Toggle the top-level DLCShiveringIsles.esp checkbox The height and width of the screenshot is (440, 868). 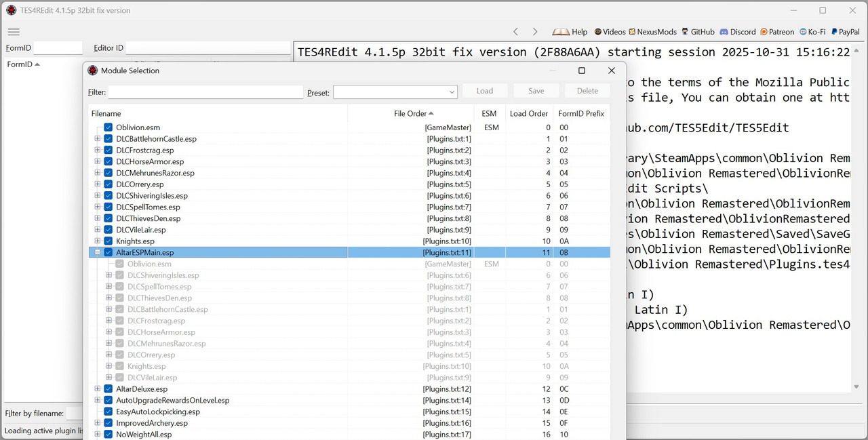[x=108, y=196]
